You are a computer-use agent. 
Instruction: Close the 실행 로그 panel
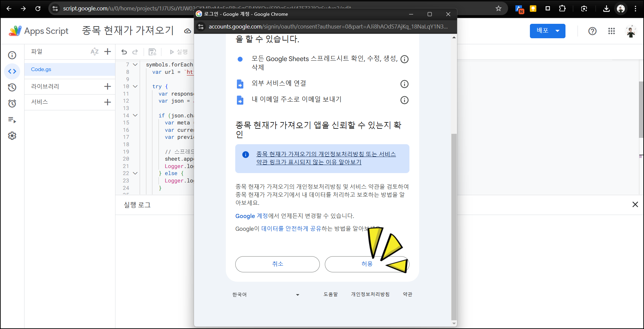click(x=635, y=205)
